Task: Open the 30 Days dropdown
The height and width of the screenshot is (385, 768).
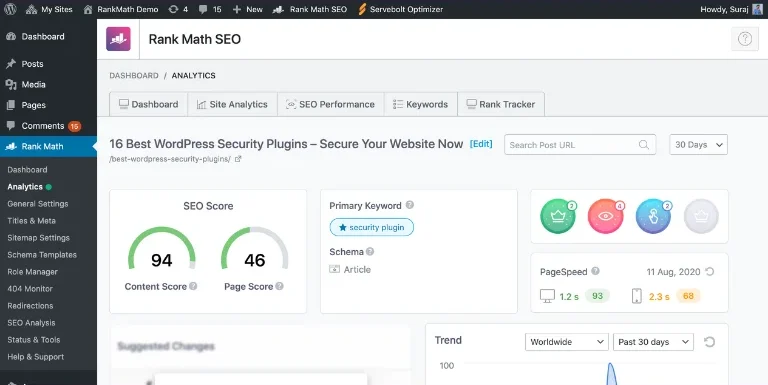Action: click(698, 144)
